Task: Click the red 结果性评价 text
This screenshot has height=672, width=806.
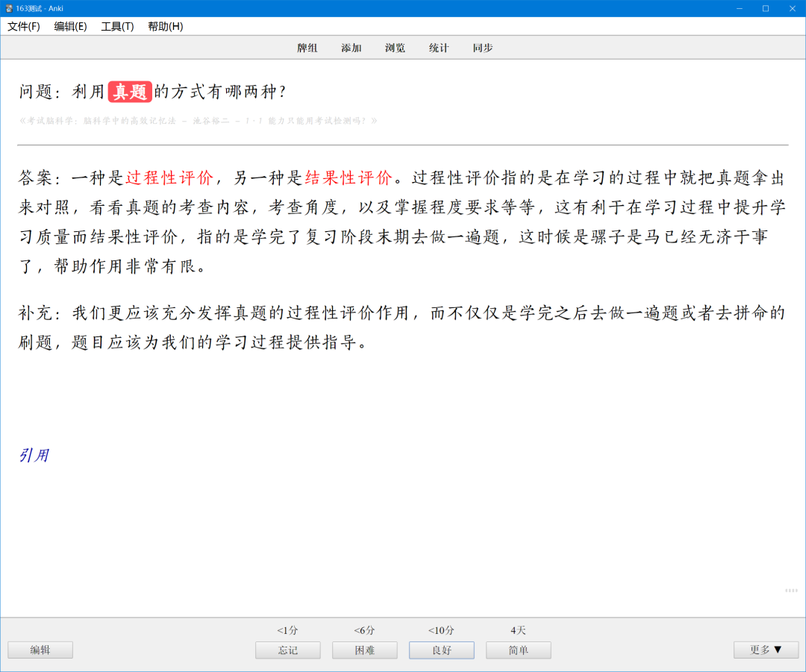Action: [348, 178]
